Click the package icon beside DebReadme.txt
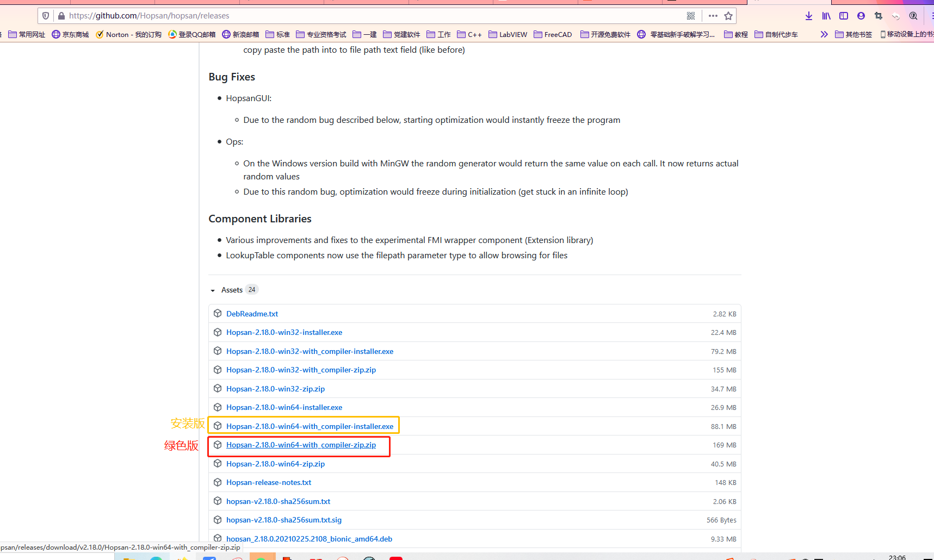 [x=218, y=313]
